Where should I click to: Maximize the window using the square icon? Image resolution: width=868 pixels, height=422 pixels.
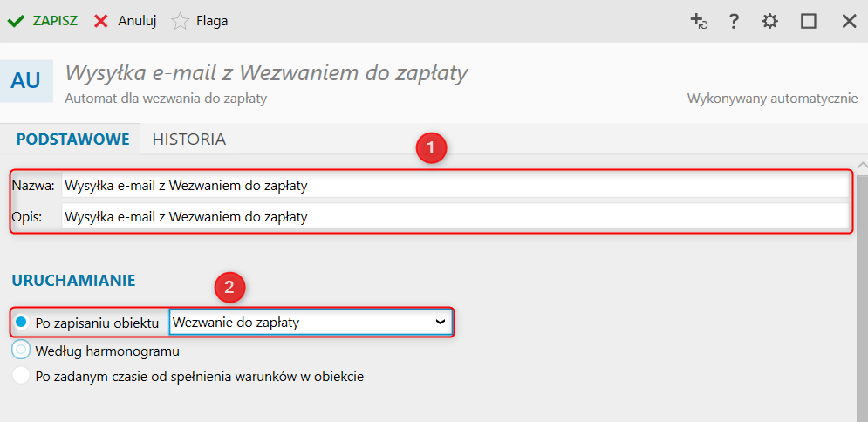(809, 22)
